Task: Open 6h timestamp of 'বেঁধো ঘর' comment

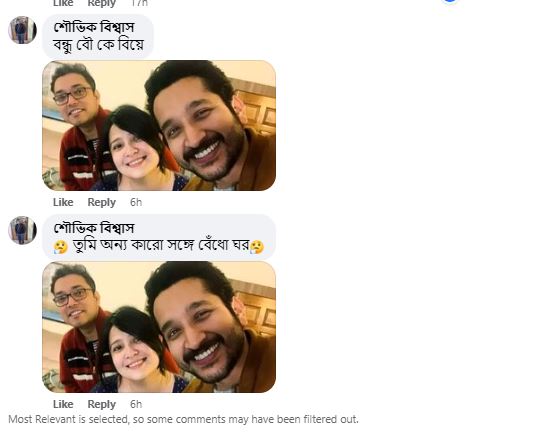Action: tap(136, 404)
